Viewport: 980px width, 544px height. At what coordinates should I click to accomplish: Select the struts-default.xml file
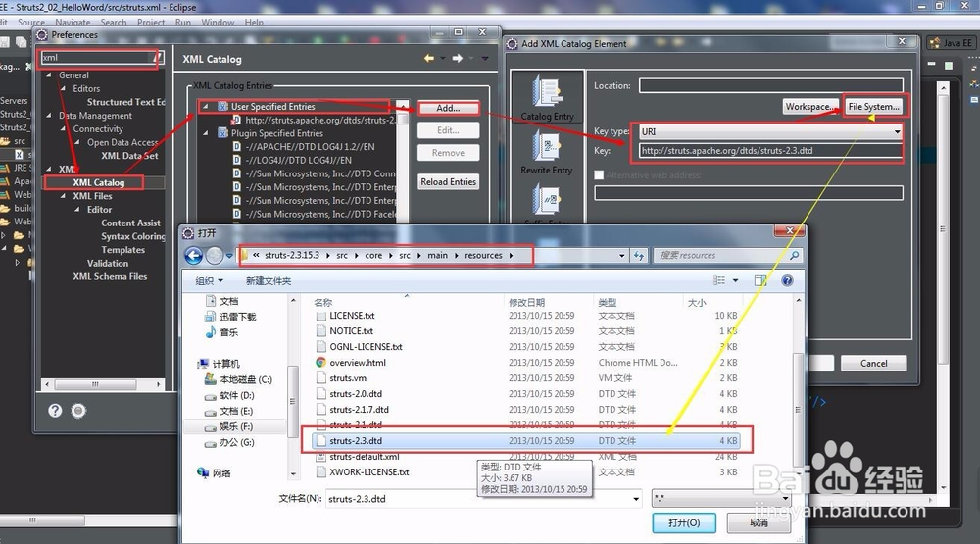(x=364, y=457)
